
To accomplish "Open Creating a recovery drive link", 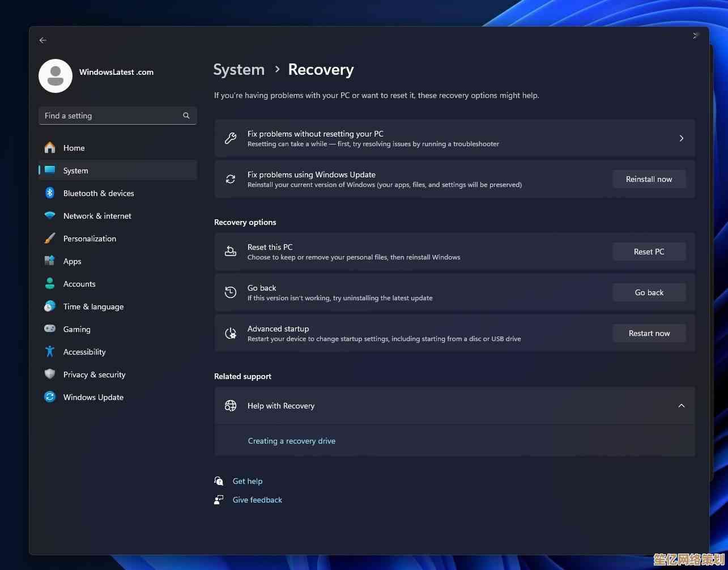I will (291, 441).
